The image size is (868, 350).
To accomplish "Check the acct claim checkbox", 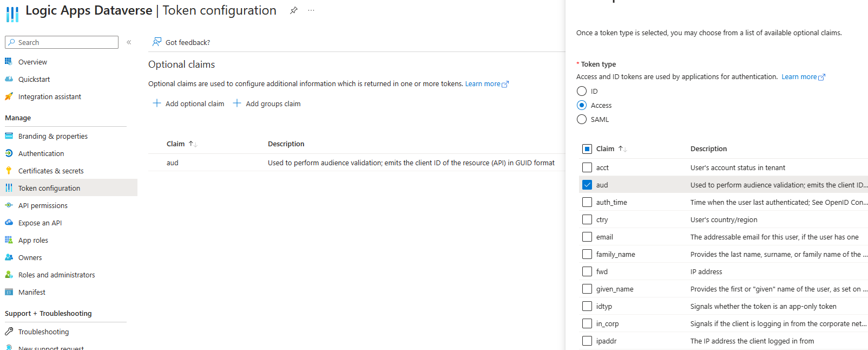I will pyautogui.click(x=587, y=167).
